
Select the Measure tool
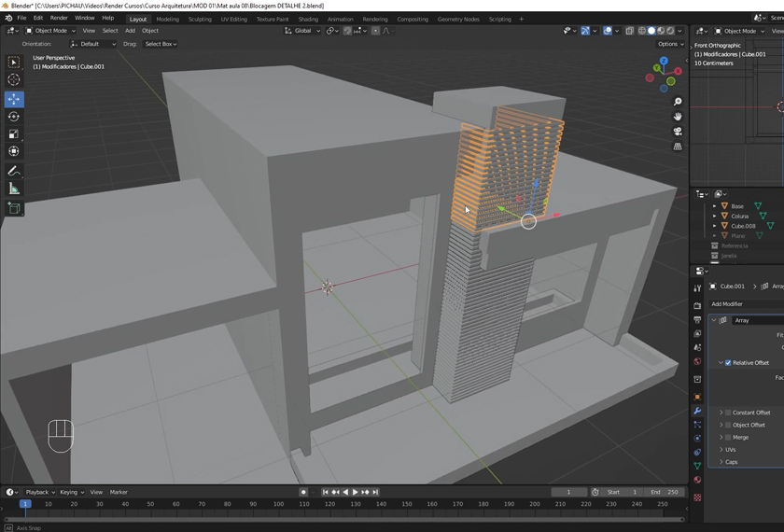tap(14, 189)
